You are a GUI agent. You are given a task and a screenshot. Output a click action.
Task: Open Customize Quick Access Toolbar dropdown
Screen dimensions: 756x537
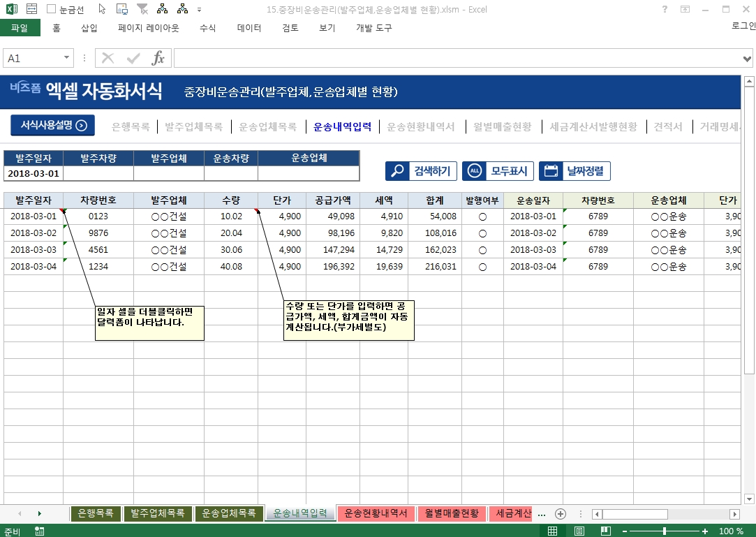click(200, 10)
